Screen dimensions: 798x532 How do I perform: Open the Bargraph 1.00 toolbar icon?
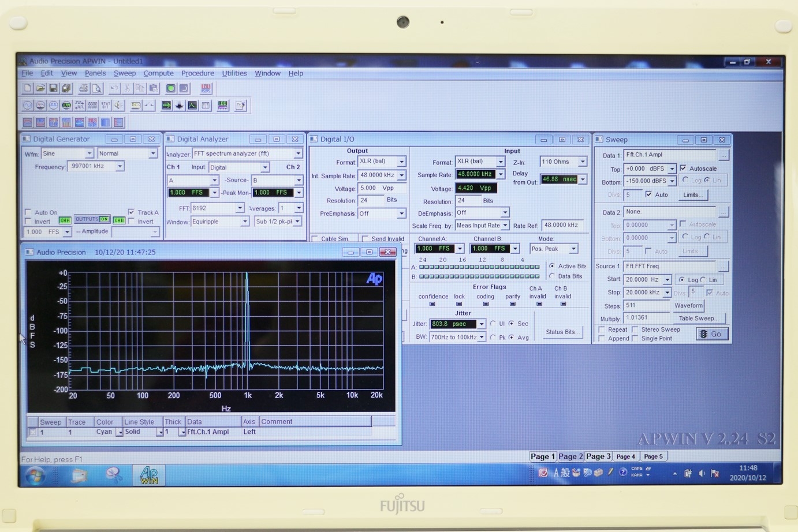click(x=223, y=106)
